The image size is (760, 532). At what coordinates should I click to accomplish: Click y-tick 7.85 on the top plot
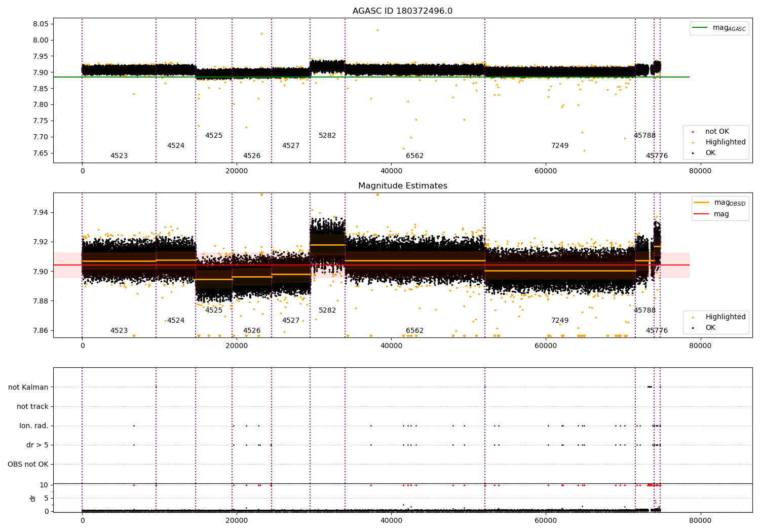coord(41,89)
